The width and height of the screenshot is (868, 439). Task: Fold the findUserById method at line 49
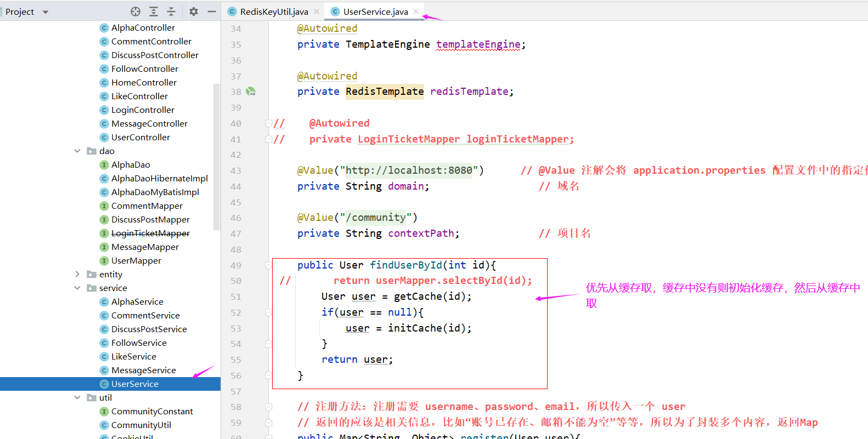(x=268, y=265)
